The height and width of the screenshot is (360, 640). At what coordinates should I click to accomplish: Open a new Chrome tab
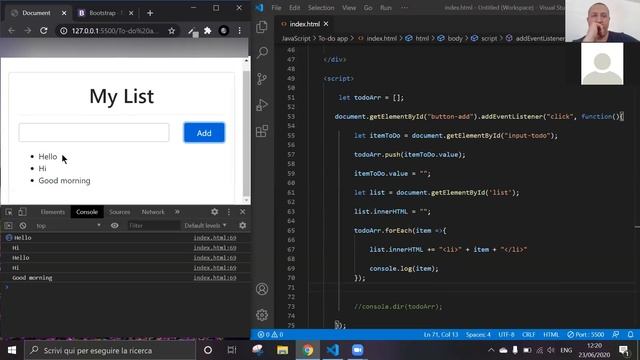click(x=150, y=13)
